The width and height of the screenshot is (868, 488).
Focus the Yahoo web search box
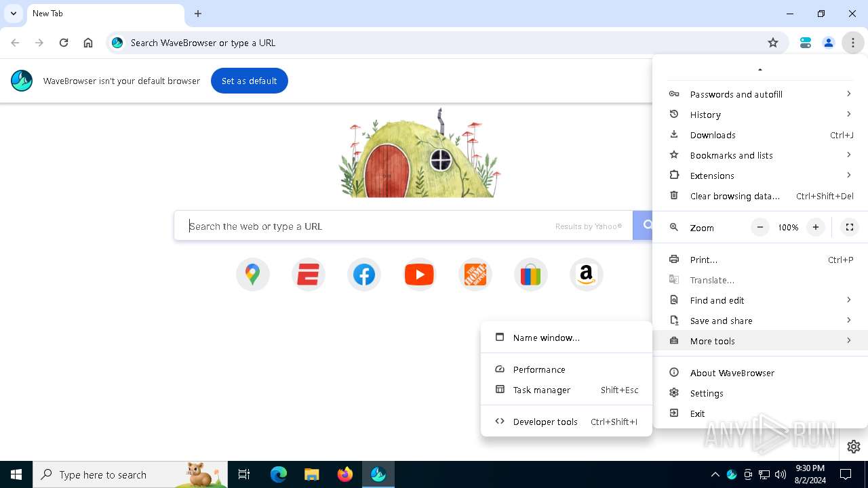403,226
